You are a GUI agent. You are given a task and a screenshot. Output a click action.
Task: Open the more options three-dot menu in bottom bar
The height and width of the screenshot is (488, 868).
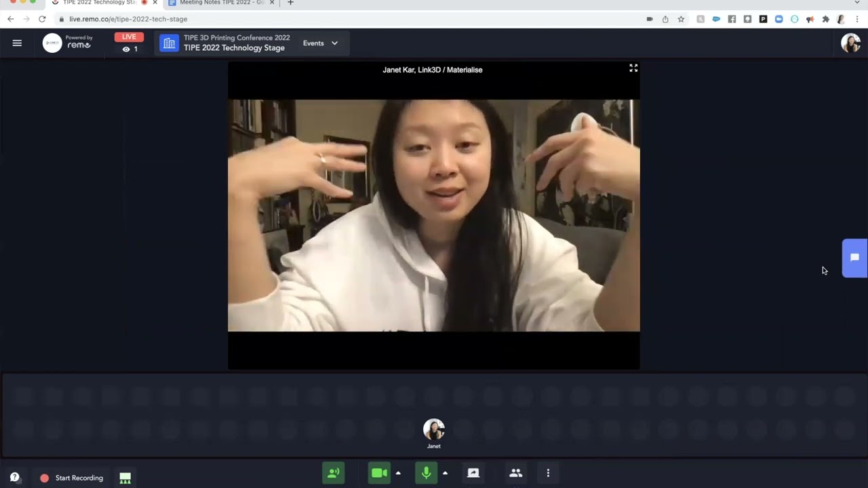click(x=548, y=473)
